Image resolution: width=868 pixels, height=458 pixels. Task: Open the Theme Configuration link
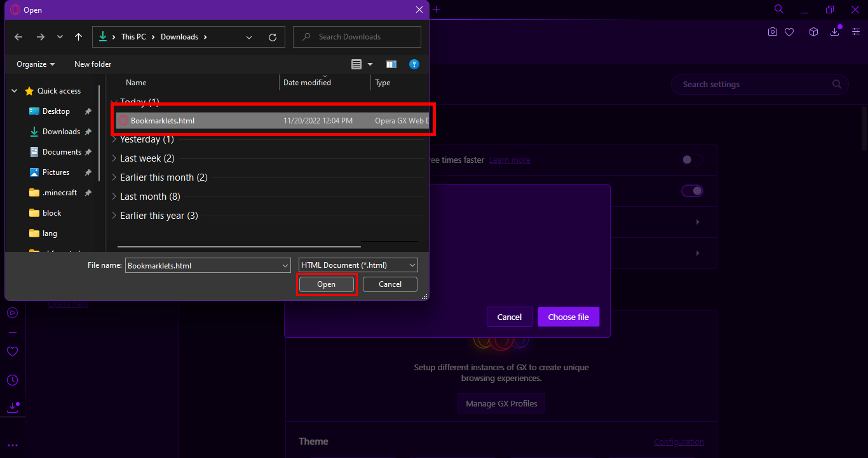pos(679,442)
